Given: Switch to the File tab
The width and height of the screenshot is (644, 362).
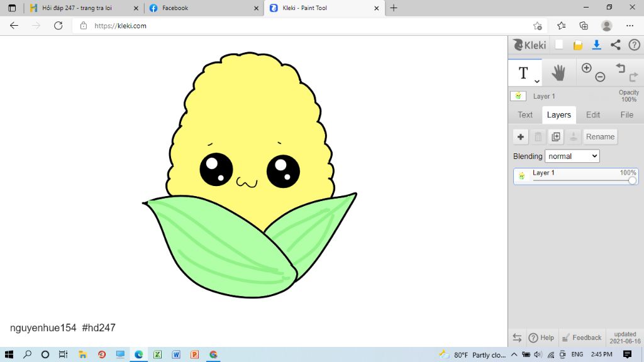Looking at the screenshot, I should click(x=627, y=115).
